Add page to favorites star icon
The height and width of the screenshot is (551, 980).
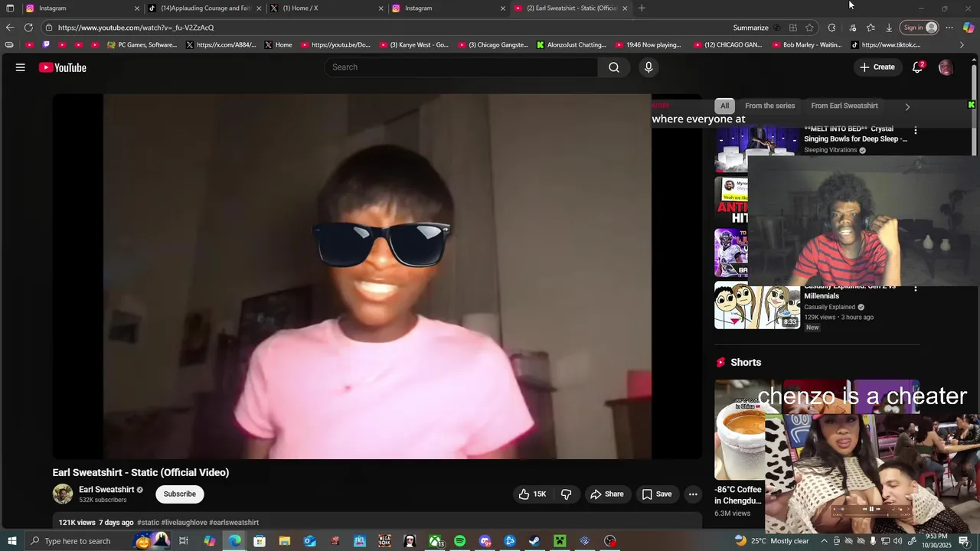pyautogui.click(x=809, y=28)
